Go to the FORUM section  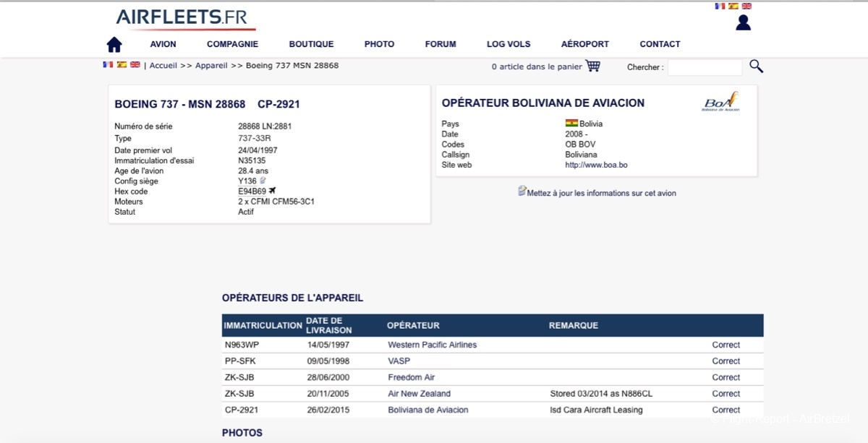tap(441, 44)
